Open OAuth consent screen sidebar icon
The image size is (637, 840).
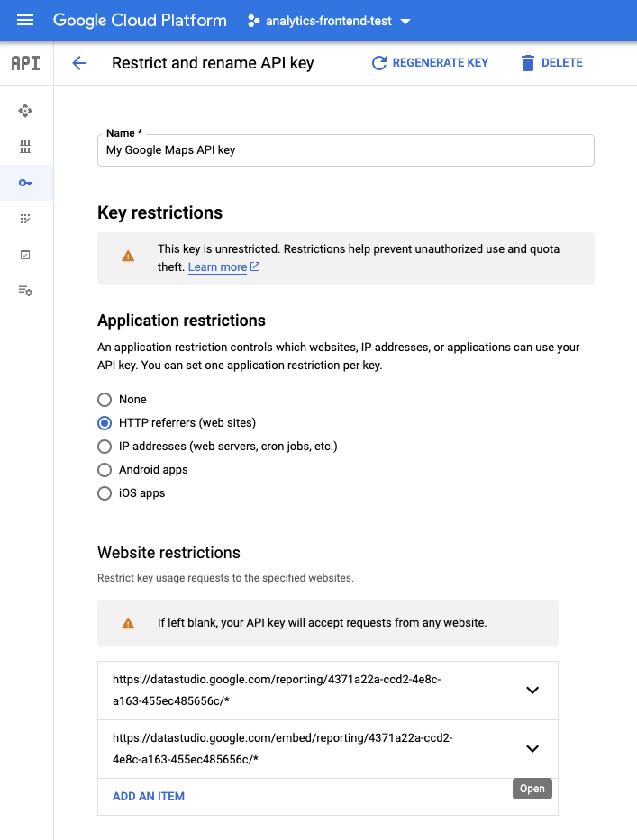click(25, 219)
